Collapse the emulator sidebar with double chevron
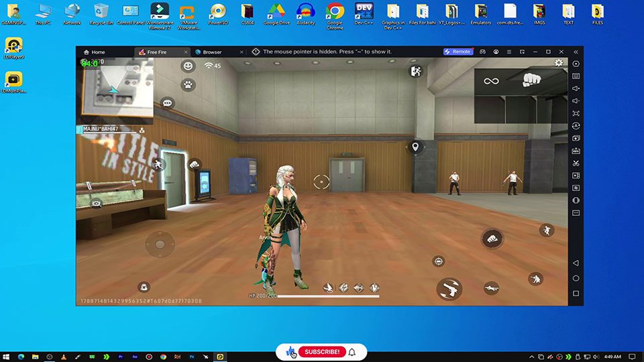Viewport: 644px width, 362px height. click(576, 52)
